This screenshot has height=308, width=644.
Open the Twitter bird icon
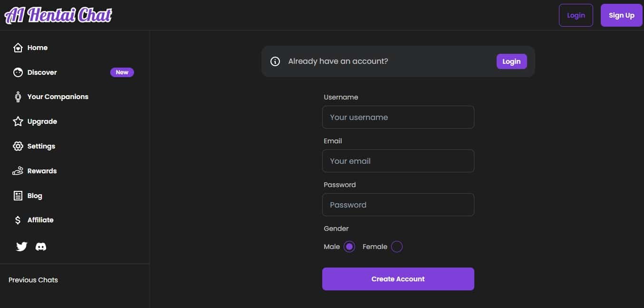tap(22, 247)
